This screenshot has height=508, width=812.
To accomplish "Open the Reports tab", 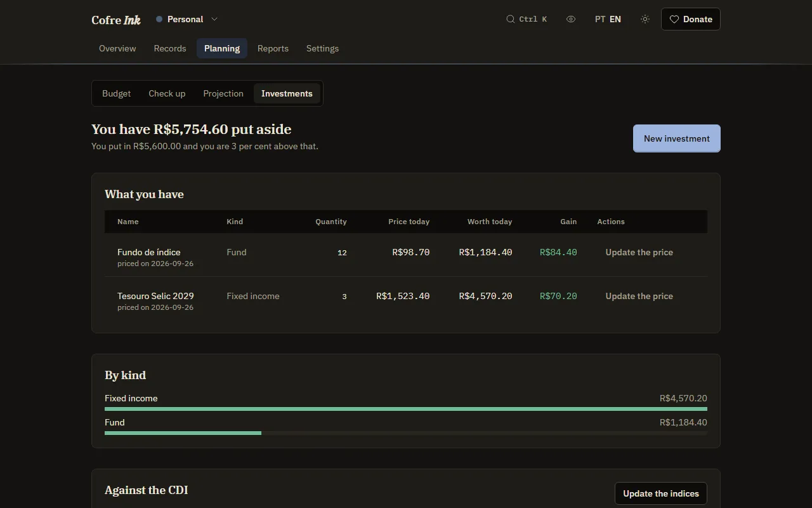I will [x=273, y=48].
